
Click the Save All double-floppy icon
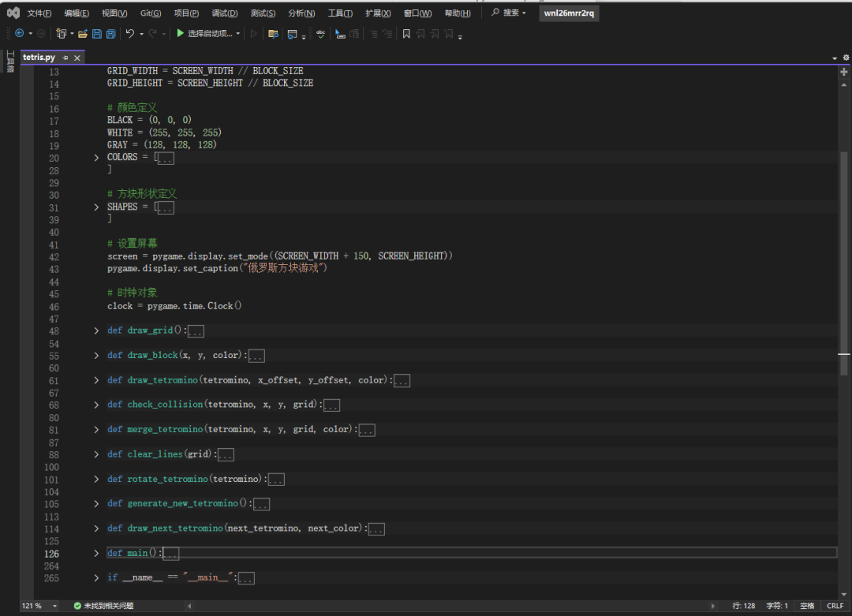coord(111,34)
